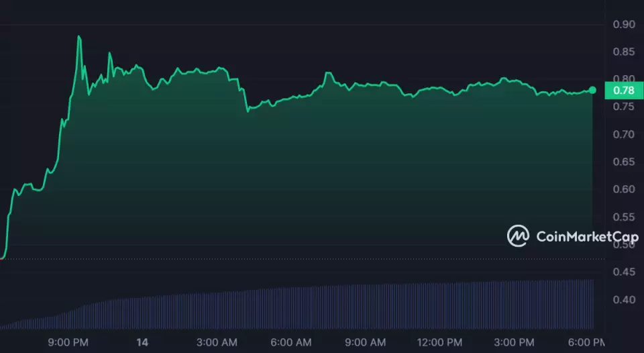Click the 0.90 price axis label
The height and width of the screenshot is (353, 644).
624,24
